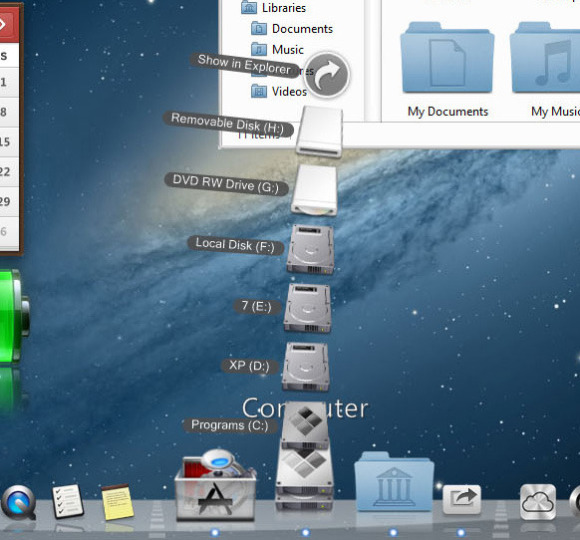Open the DVD RW Drive (G:) icon

pyautogui.click(x=315, y=190)
